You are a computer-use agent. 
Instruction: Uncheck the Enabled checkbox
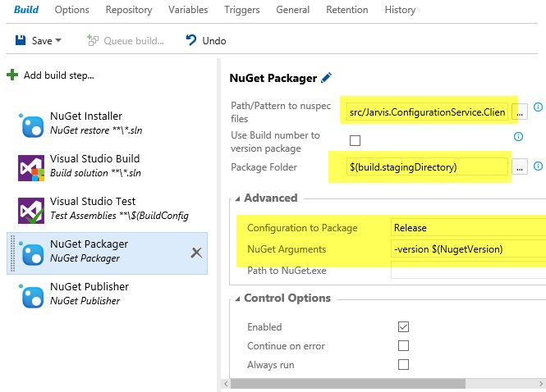point(404,327)
